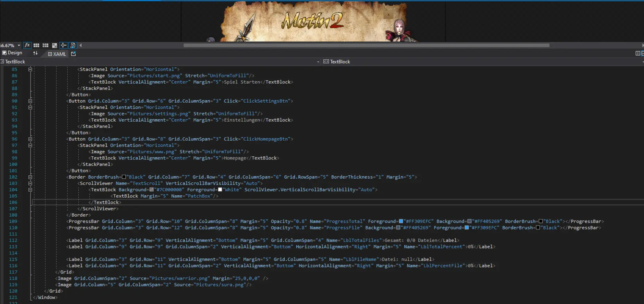Toggle snapping to snaplines
Screen dimensions: 644x304
click(63, 45)
